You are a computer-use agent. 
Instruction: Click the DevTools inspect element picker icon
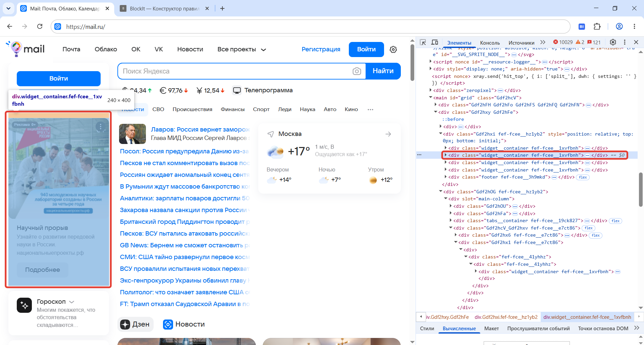click(x=423, y=42)
